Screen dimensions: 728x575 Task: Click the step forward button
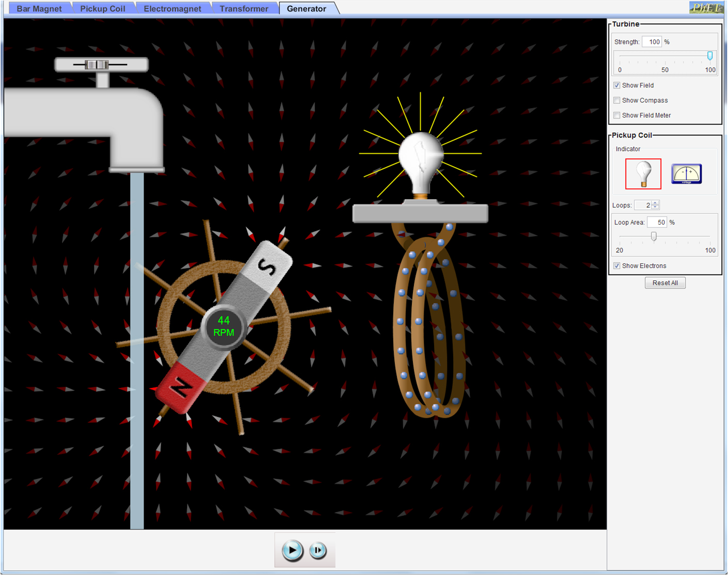tap(318, 551)
